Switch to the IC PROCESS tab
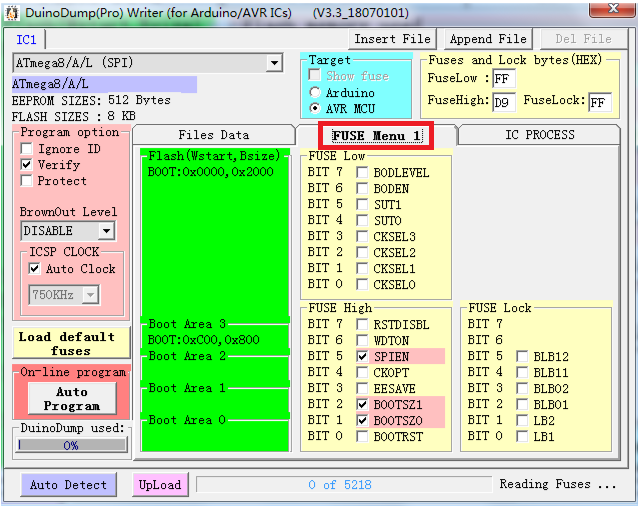Viewport: 643px width, 512px height. click(540, 135)
